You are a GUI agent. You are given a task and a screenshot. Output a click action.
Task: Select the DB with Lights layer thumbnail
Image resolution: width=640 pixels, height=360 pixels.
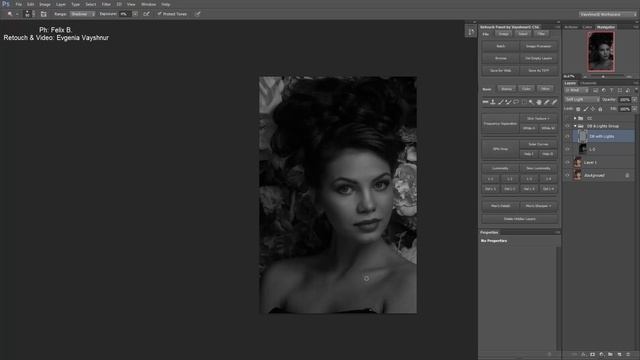(x=582, y=136)
